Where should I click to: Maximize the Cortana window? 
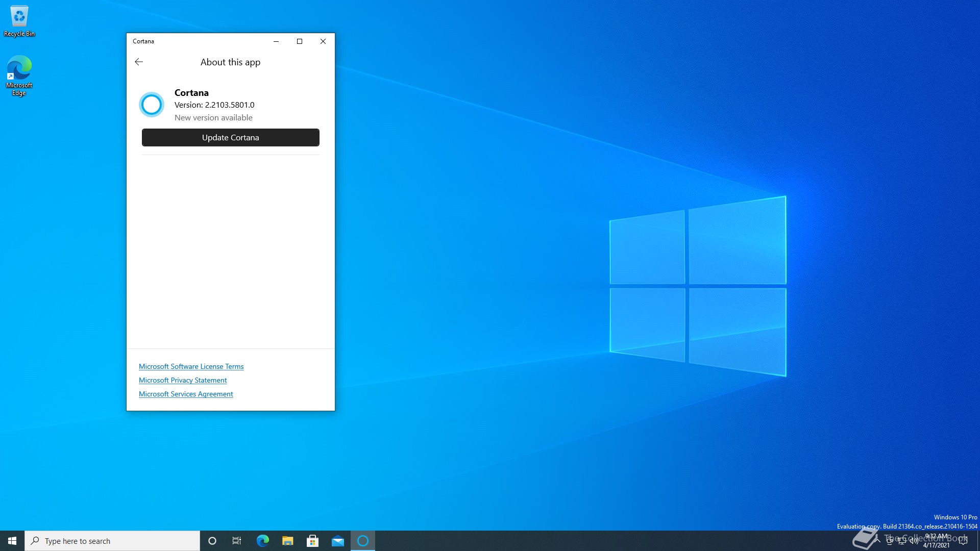coord(300,41)
